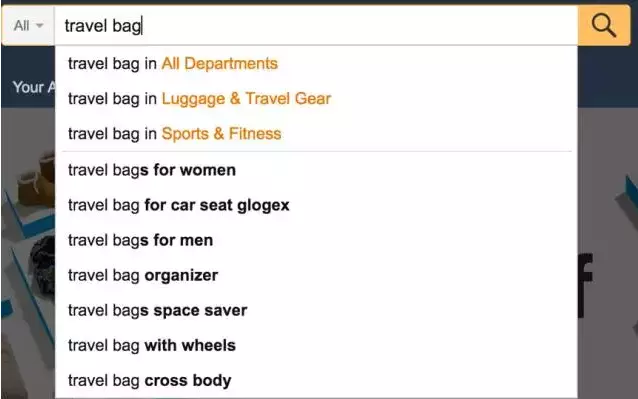Select travel bag with wheels suggestion
The image size is (638, 399).
click(x=316, y=345)
